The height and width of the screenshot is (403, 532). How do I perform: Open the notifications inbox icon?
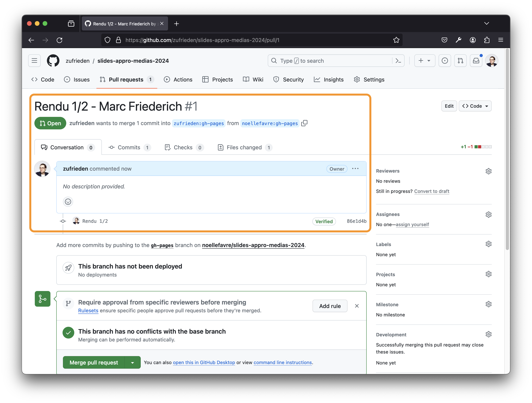(476, 61)
